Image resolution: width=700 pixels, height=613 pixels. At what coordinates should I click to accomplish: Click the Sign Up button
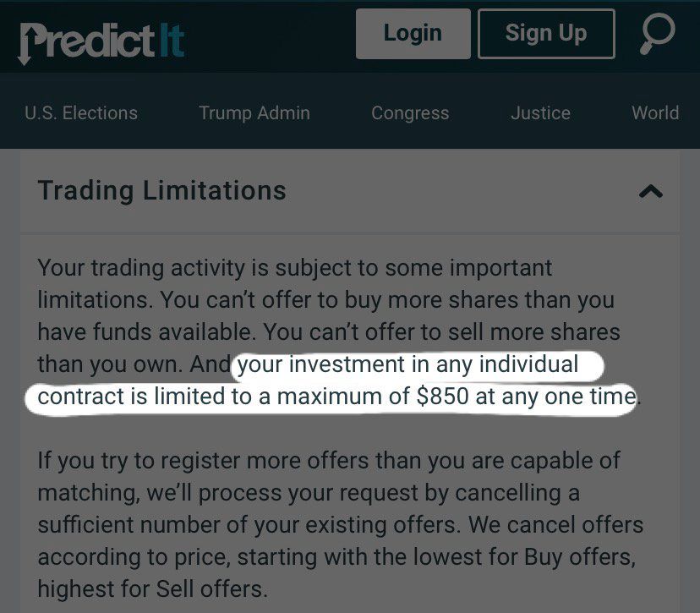point(545,34)
